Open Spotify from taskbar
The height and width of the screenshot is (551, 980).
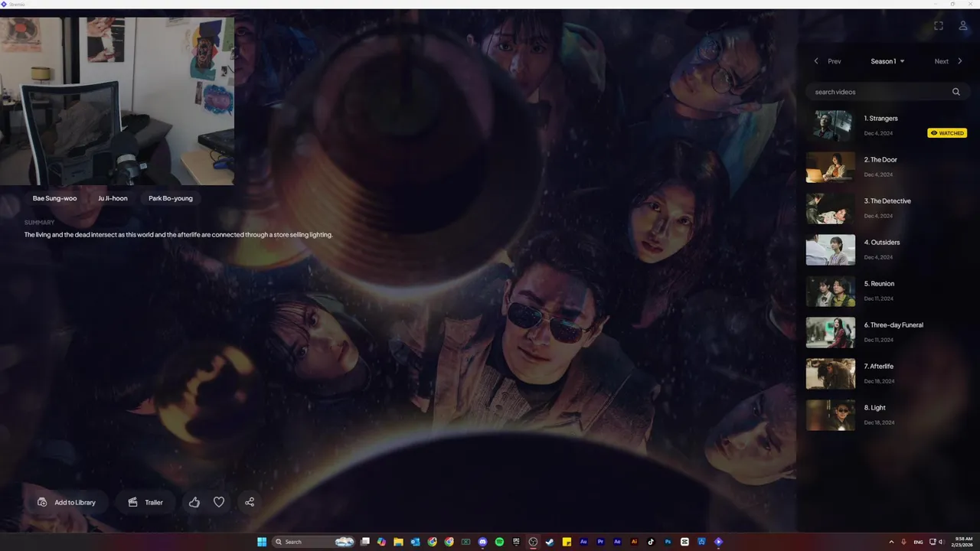[x=499, y=542]
